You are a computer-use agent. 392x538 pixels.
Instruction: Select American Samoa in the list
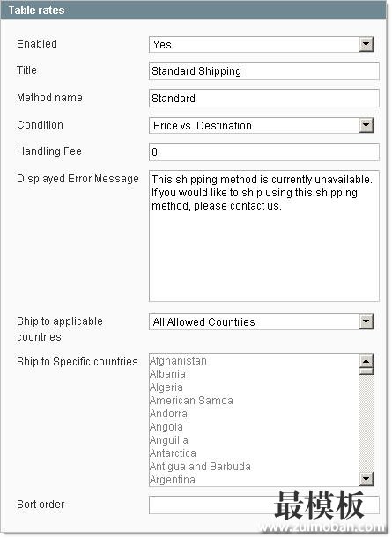(191, 401)
